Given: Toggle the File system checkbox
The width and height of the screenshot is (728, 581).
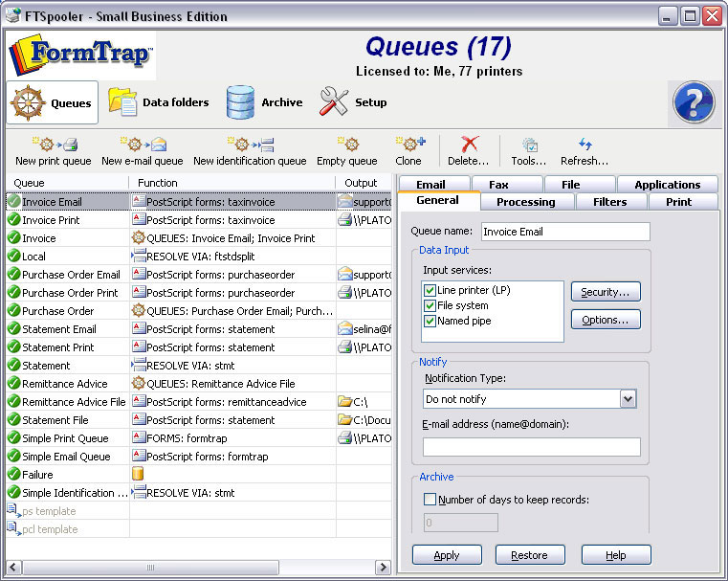Looking at the screenshot, I should click(430, 305).
